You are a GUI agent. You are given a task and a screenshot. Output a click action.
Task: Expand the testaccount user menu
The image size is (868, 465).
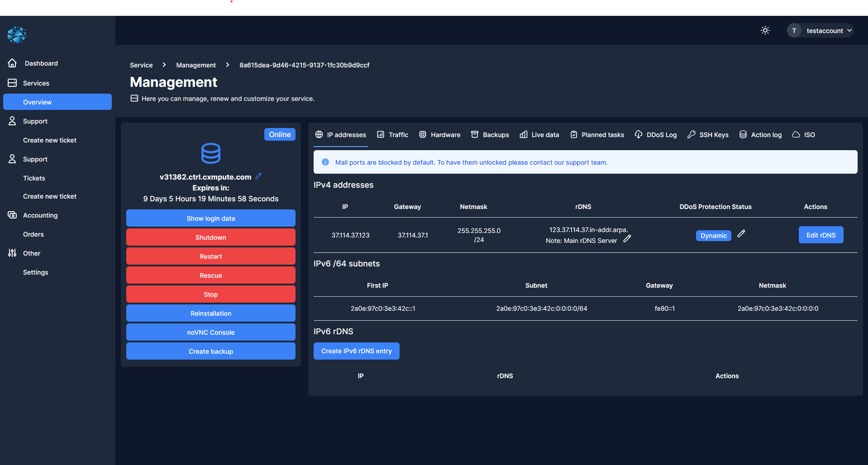[x=820, y=30]
